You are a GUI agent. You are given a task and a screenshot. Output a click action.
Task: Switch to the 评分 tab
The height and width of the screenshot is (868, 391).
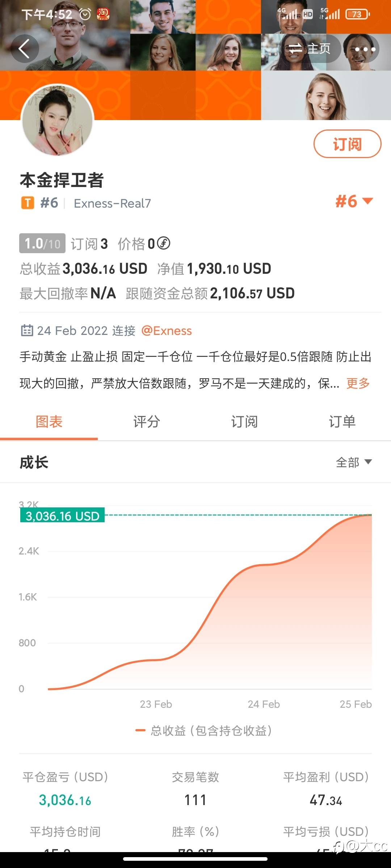(147, 422)
